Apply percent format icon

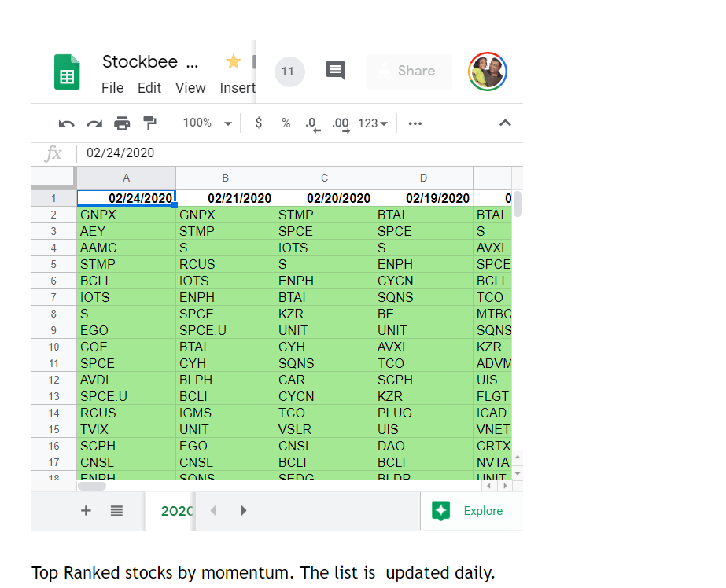pos(286,123)
